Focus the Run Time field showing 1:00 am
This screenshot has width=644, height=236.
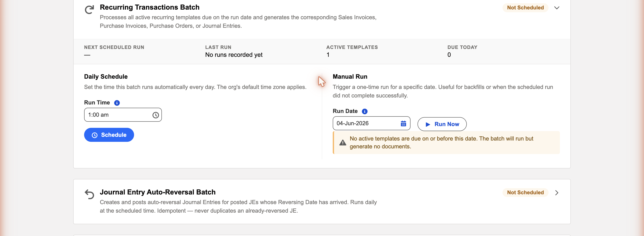[123, 115]
